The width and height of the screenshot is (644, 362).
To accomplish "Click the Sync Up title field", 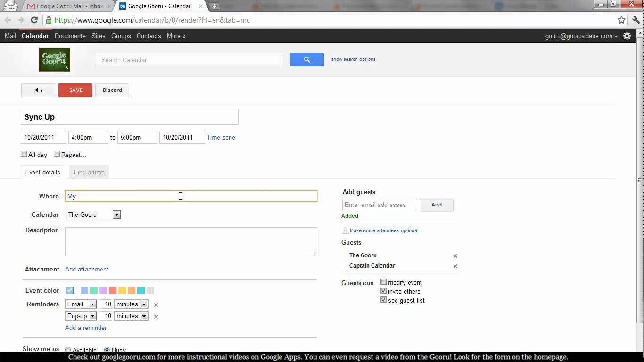I will point(130,117).
